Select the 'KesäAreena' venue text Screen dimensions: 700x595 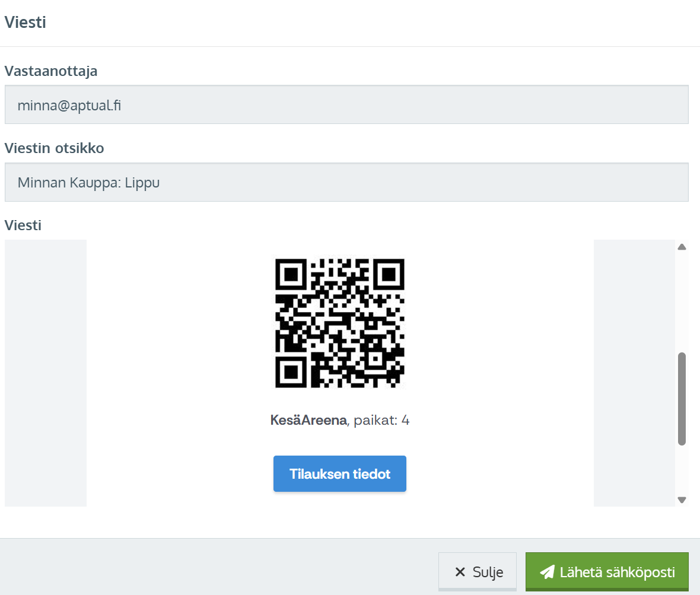308,420
